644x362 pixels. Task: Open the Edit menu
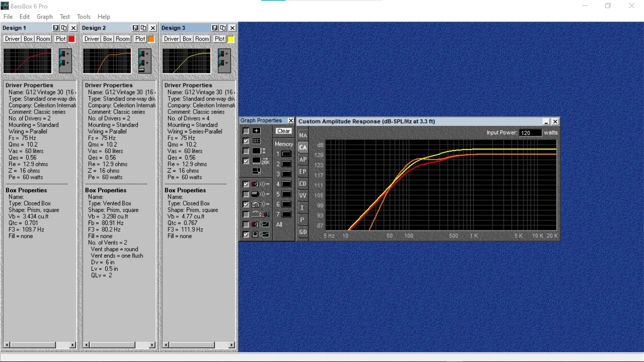coord(24,16)
